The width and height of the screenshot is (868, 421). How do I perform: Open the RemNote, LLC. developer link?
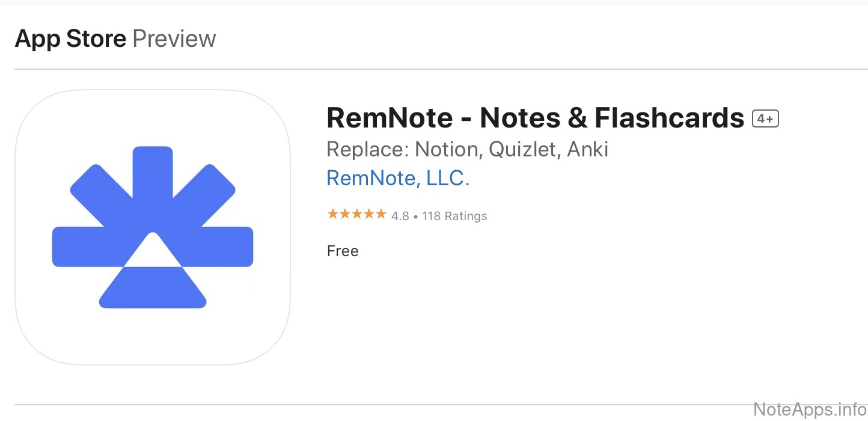tap(397, 178)
